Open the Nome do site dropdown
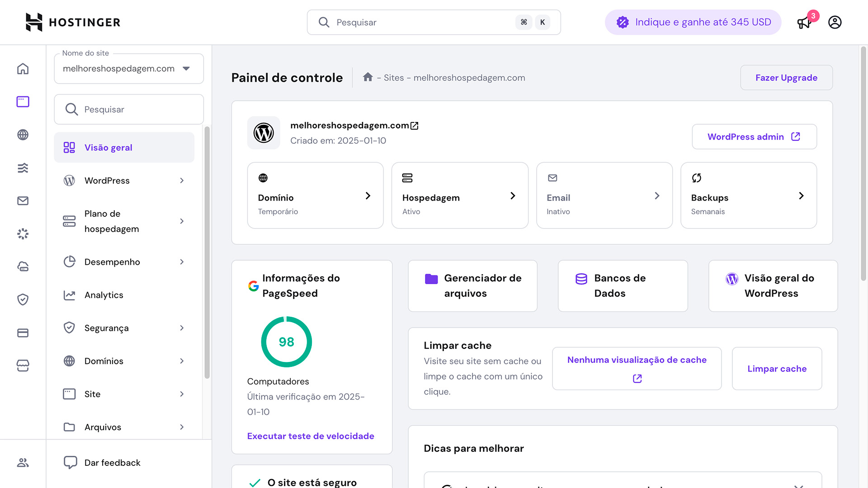 click(x=129, y=69)
